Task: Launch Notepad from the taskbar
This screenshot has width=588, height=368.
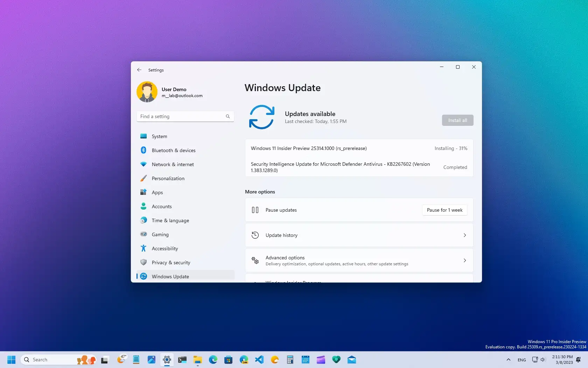Action: (x=136, y=360)
